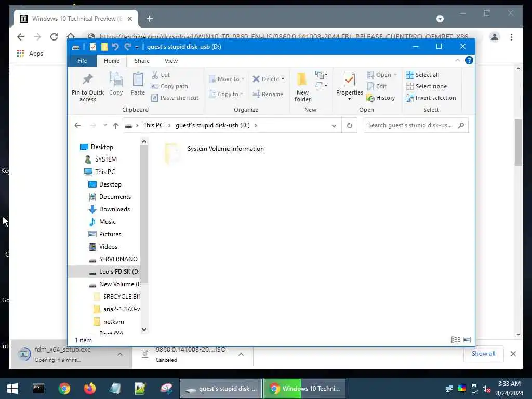The image size is (532, 399).
Task: Expand canceled ISO download options
Action: point(241,354)
